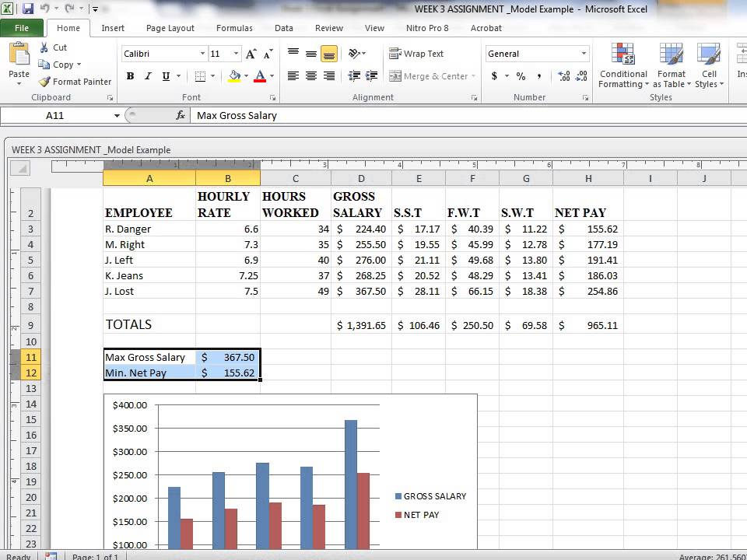This screenshot has height=560, width=747.
Task: Click the Paste clipboard icon
Action: tap(19, 54)
